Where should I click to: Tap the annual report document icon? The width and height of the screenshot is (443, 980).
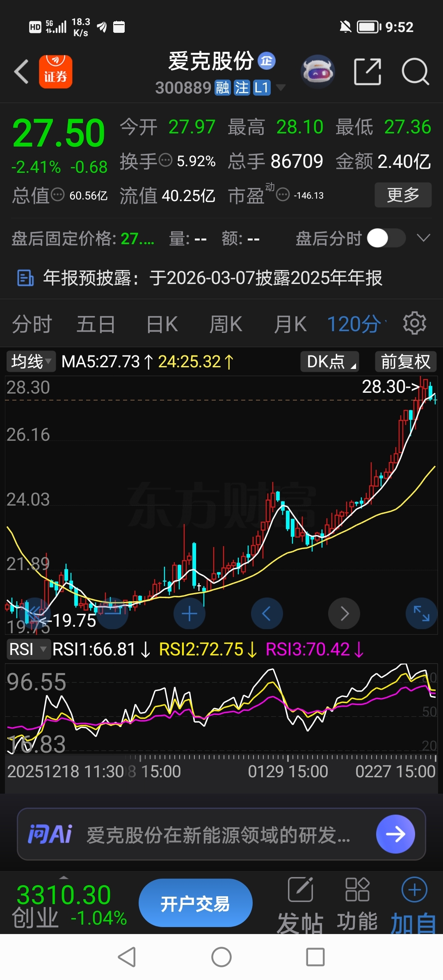[25, 278]
